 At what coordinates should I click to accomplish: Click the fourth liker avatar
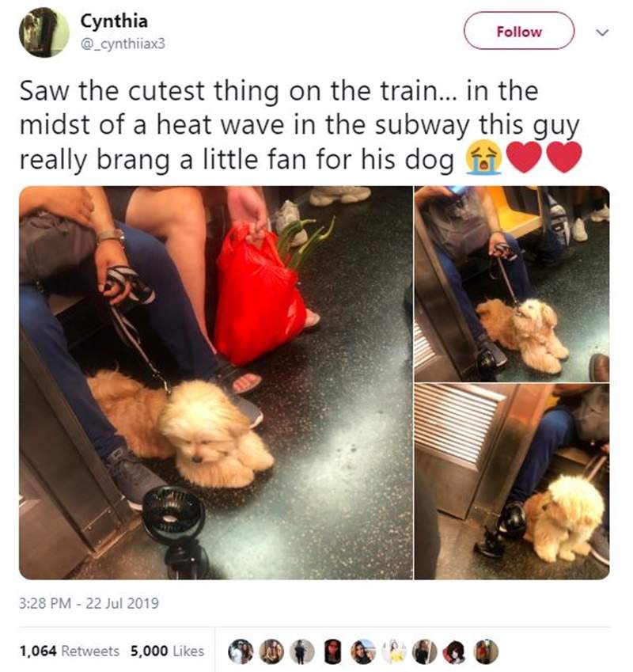(332, 651)
